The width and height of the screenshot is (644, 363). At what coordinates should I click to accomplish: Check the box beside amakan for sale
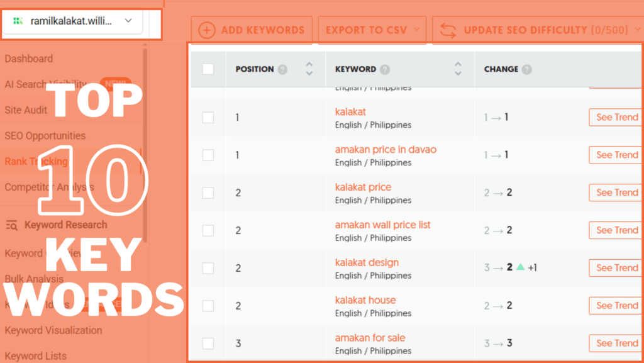coord(207,343)
